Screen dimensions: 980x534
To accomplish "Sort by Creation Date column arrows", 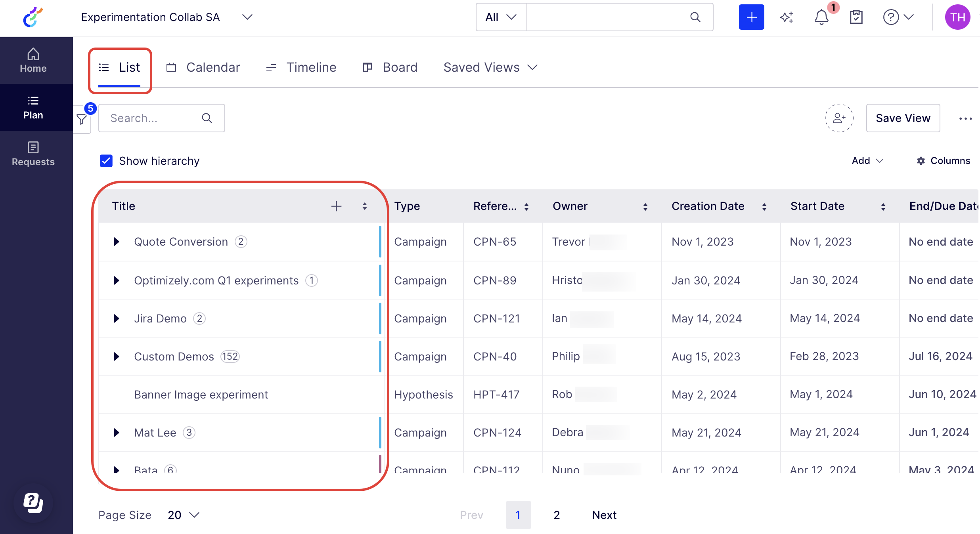I will [x=764, y=206].
